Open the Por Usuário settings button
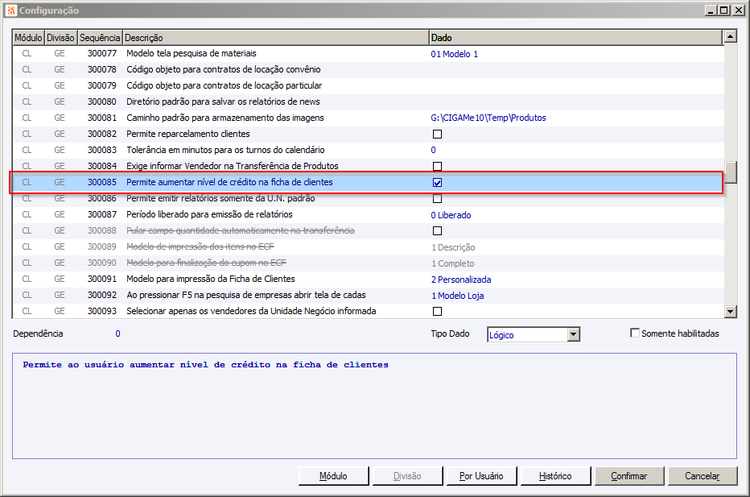 (x=481, y=476)
